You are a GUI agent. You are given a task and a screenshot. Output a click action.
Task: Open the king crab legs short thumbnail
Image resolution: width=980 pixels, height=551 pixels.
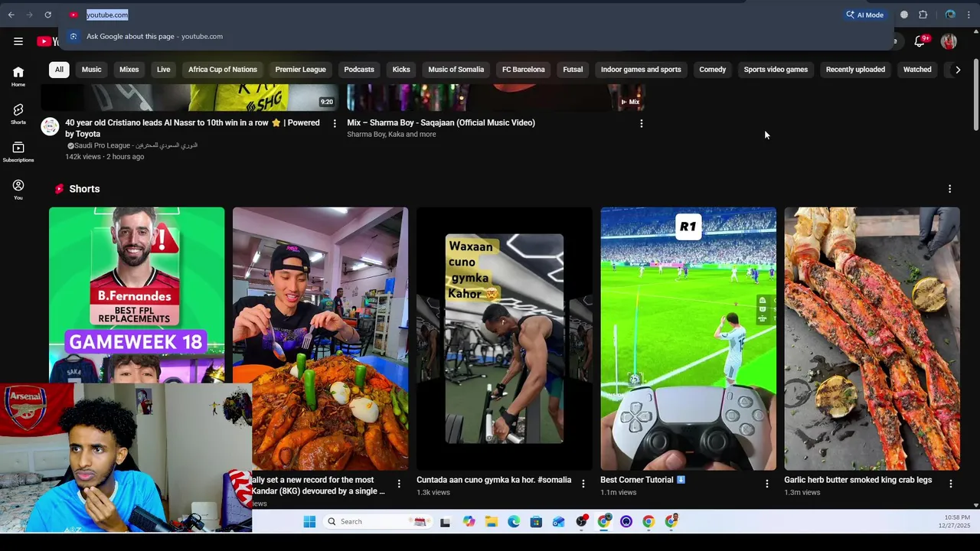(872, 338)
